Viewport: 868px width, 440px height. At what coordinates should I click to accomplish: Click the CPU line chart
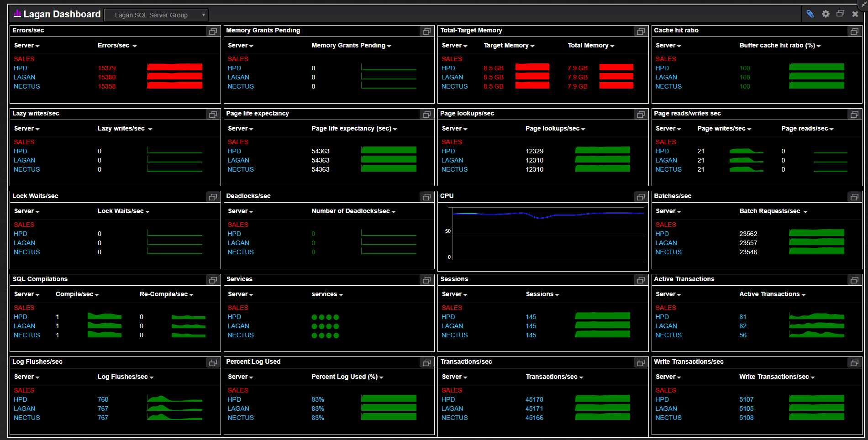point(547,234)
